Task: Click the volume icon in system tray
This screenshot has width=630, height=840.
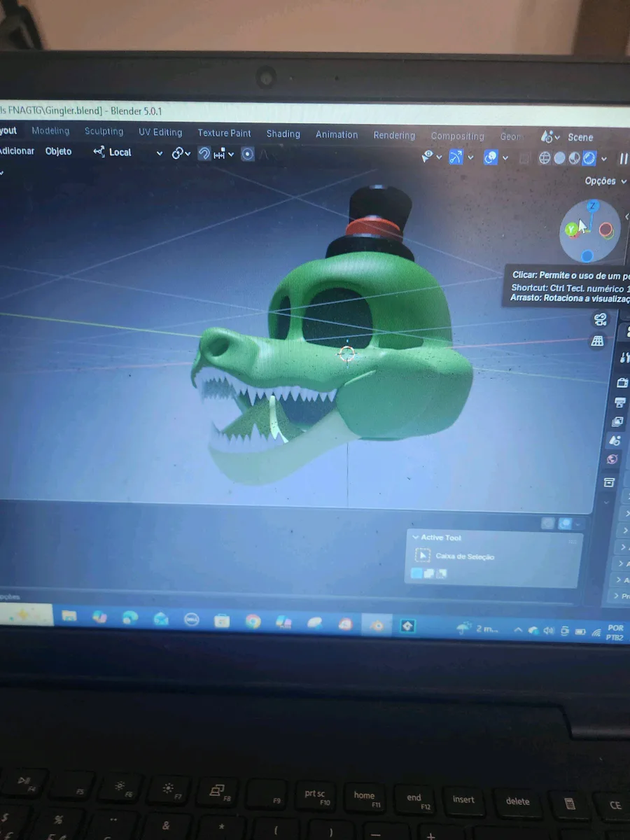Action: (x=548, y=631)
